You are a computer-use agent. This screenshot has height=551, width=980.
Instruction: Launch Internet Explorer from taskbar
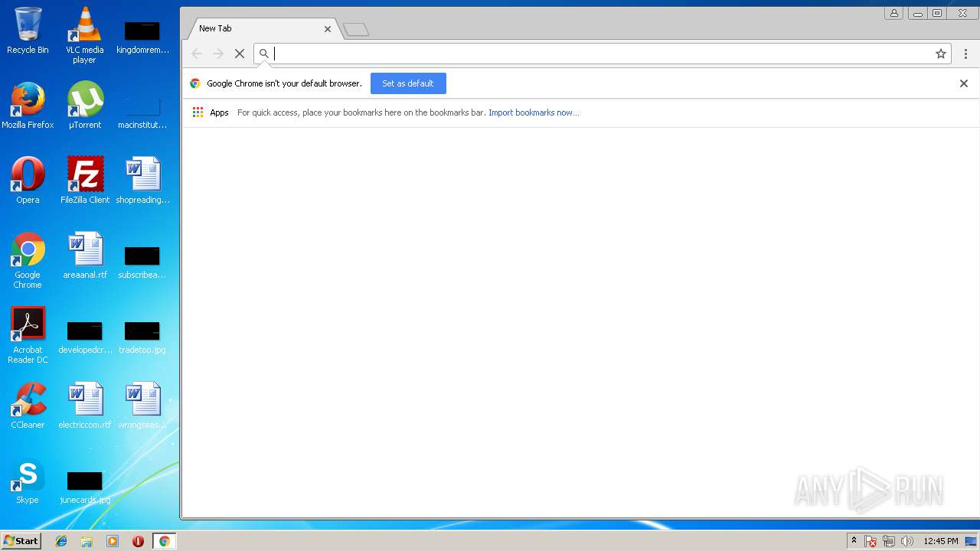(x=61, y=541)
